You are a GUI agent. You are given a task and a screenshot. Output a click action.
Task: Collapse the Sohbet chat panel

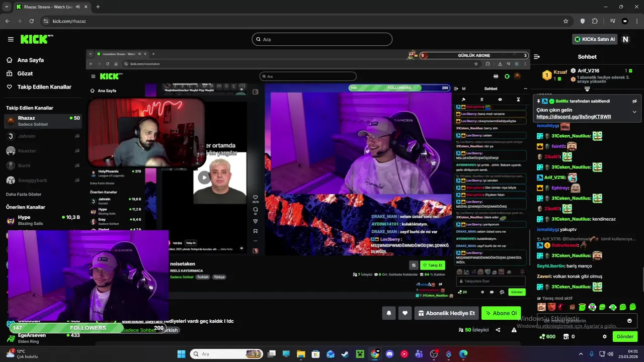pyautogui.click(x=537, y=57)
